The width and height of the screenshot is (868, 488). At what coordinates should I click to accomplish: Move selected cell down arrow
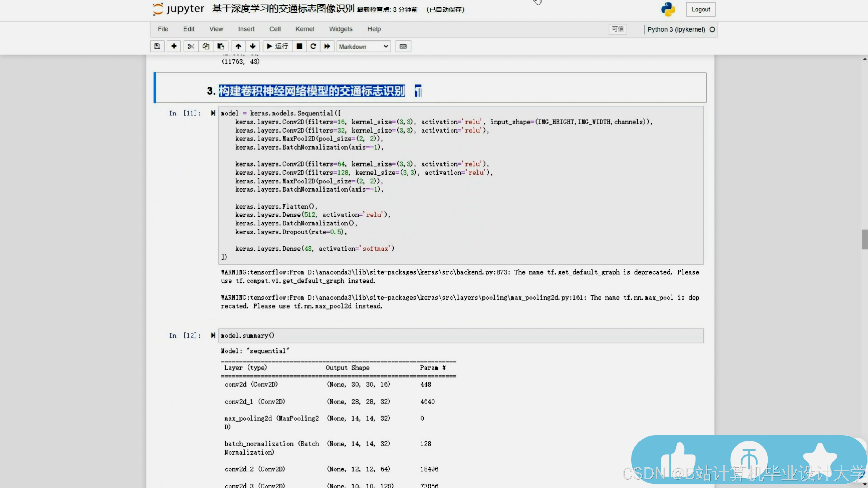click(x=253, y=47)
